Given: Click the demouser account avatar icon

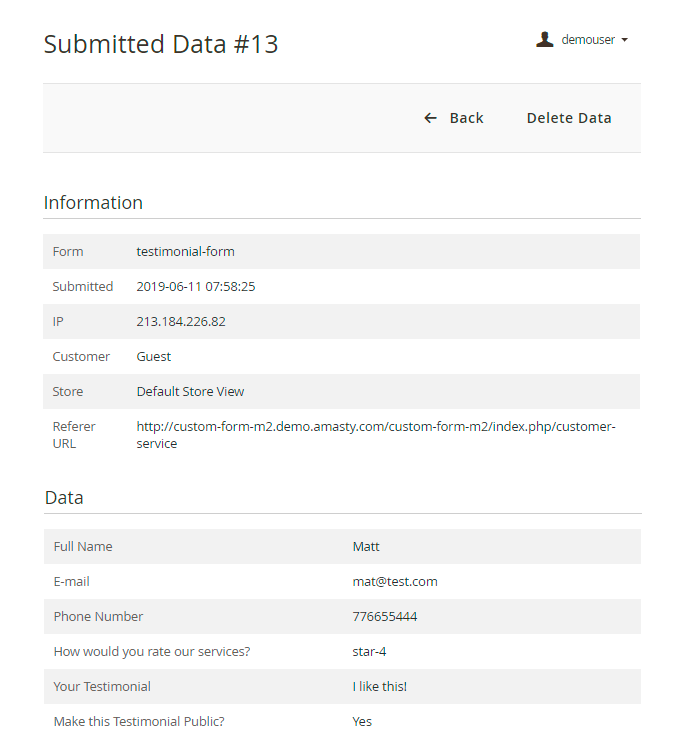Looking at the screenshot, I should click(545, 40).
